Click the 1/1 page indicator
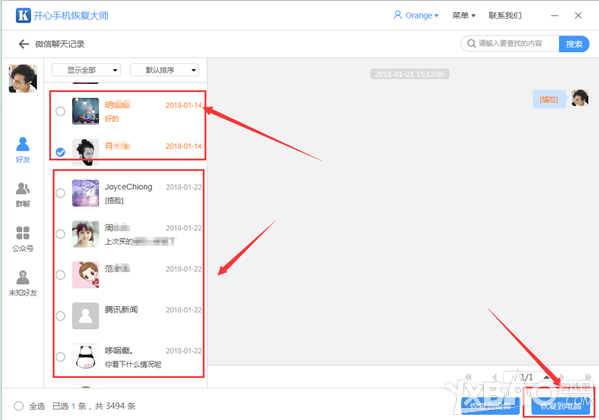 tap(527, 377)
